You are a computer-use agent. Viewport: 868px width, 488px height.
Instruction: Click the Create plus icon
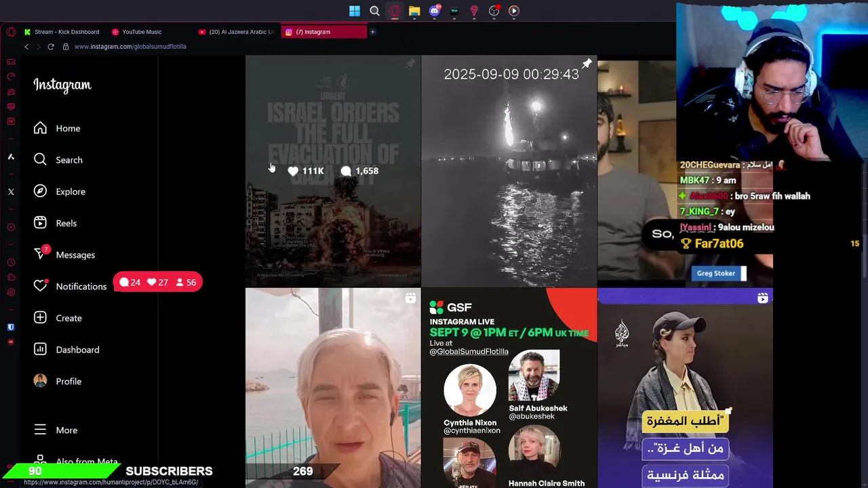(41, 318)
